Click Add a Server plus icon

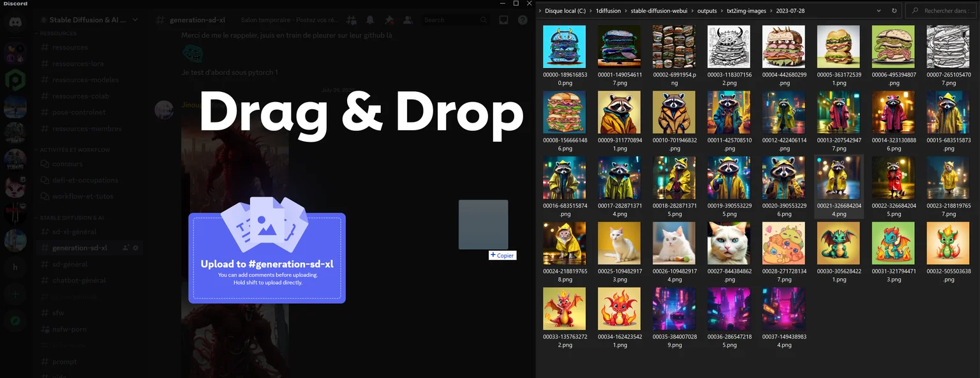pyautogui.click(x=15, y=295)
